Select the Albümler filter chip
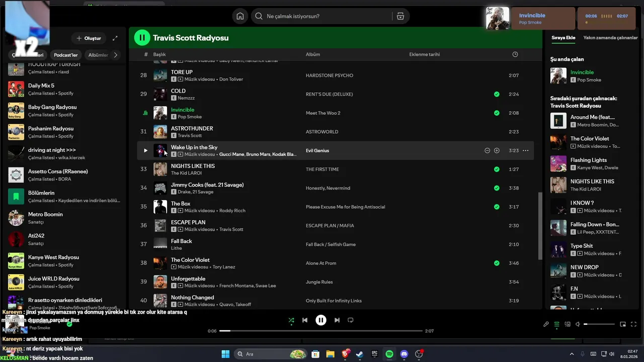The width and height of the screenshot is (644, 362). pyautogui.click(x=99, y=55)
